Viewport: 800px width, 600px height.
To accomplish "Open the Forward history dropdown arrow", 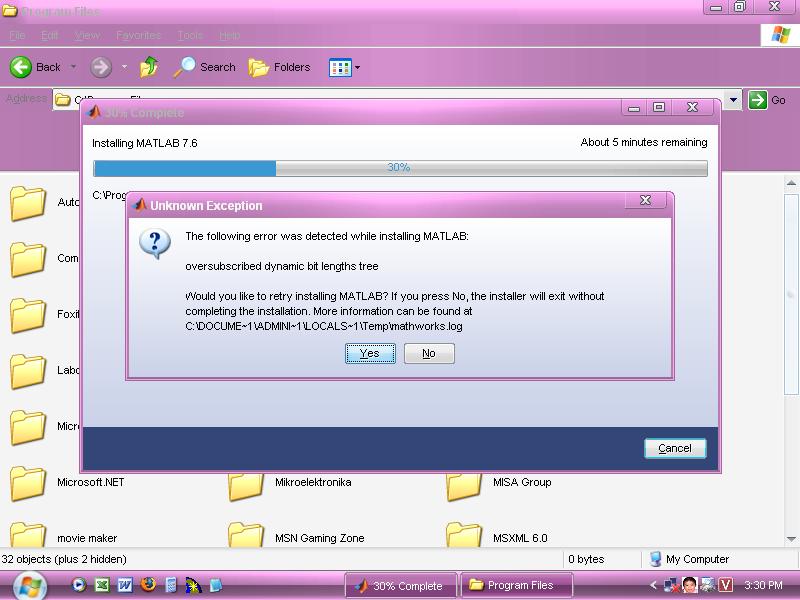I will (x=124, y=66).
